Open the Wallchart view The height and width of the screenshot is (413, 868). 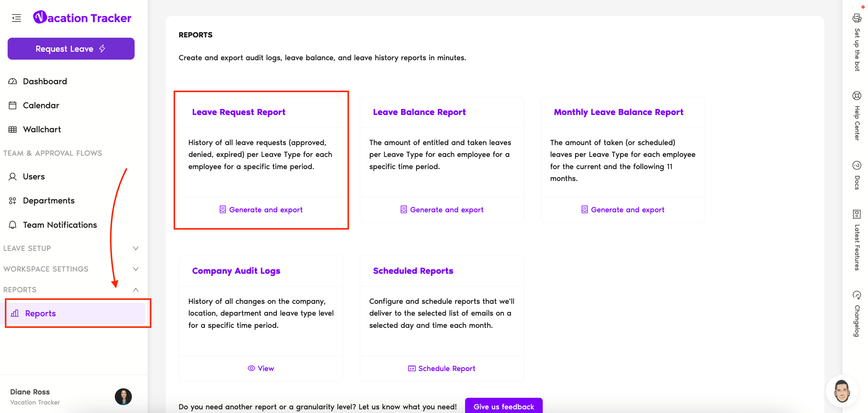(x=42, y=129)
